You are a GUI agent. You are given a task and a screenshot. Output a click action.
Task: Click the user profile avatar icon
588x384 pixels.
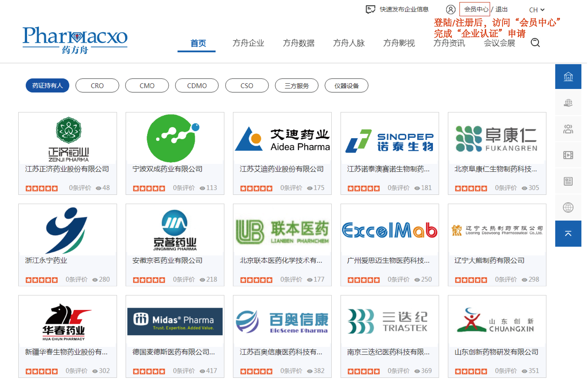451,9
